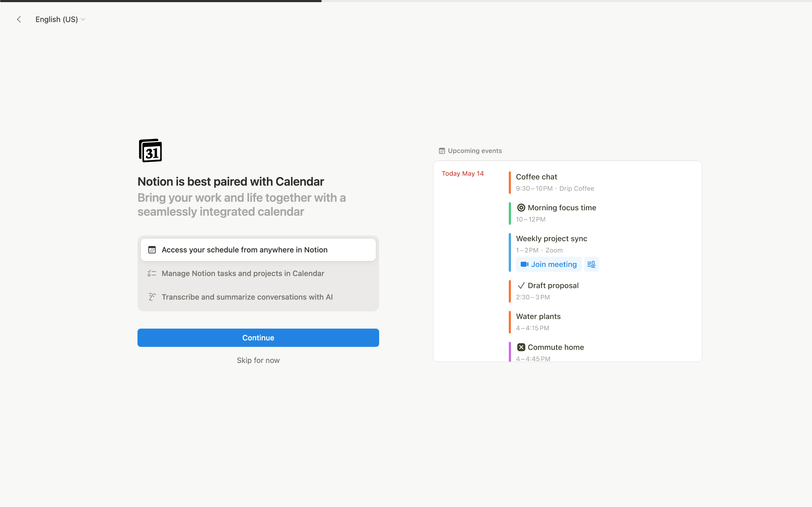Click the Join meeting button

[548, 264]
